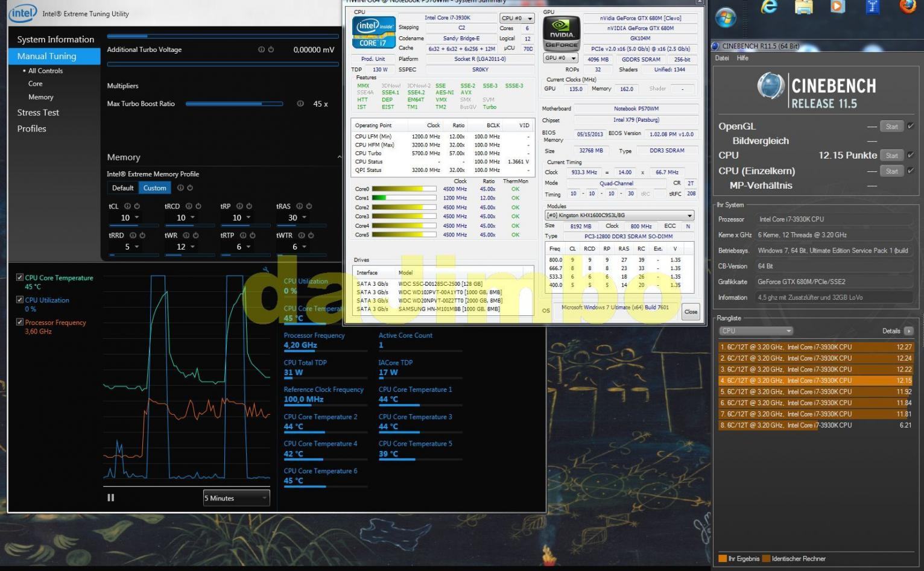Click the info icon next to the Custom memory profile button

pyautogui.click(x=180, y=188)
